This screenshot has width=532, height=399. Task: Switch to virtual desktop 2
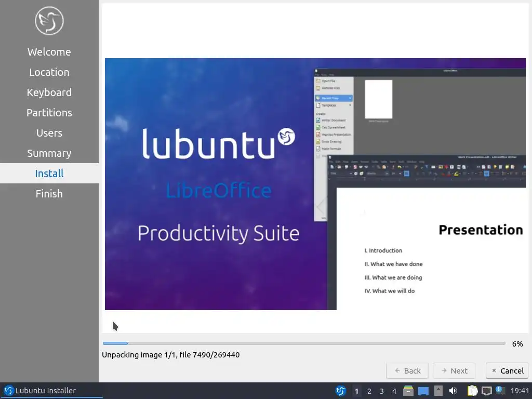(x=369, y=391)
